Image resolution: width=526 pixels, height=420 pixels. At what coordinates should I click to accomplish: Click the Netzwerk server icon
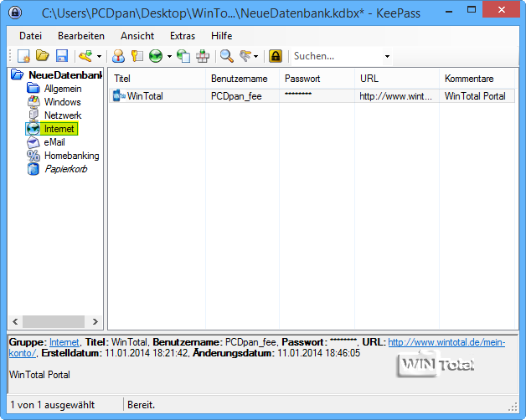click(x=34, y=115)
